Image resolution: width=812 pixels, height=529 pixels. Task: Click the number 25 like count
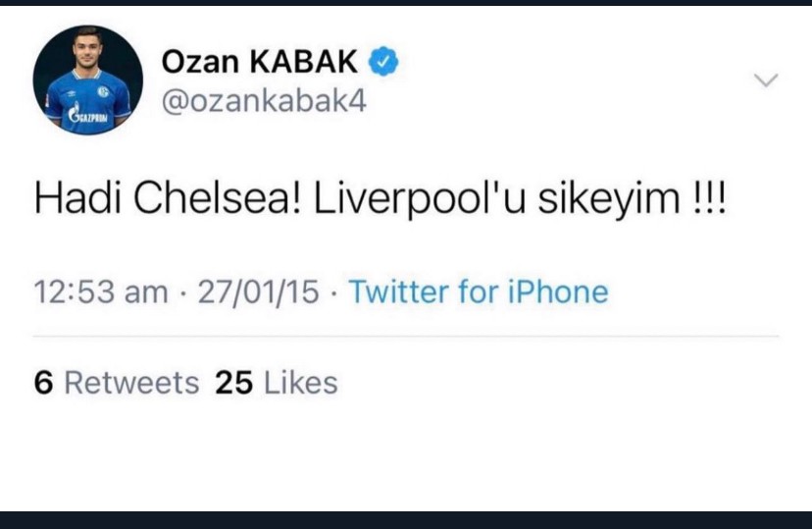click(233, 382)
